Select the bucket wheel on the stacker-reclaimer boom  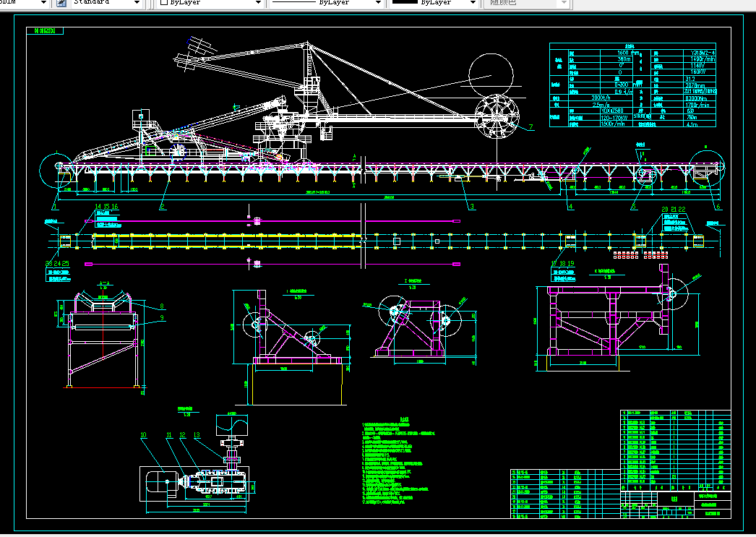coord(497,116)
